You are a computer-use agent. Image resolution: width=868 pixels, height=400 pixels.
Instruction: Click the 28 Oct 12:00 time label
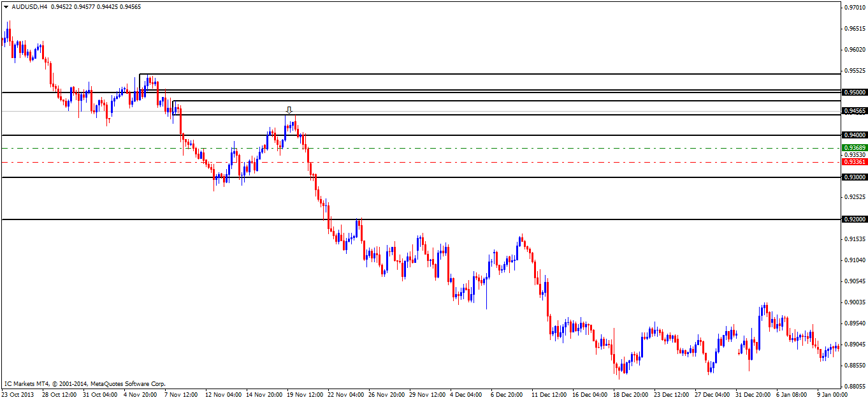59,395
